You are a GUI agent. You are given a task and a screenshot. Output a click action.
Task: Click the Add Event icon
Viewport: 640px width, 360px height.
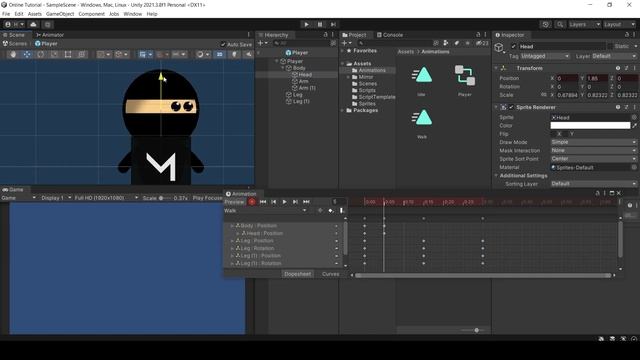[x=342, y=211]
